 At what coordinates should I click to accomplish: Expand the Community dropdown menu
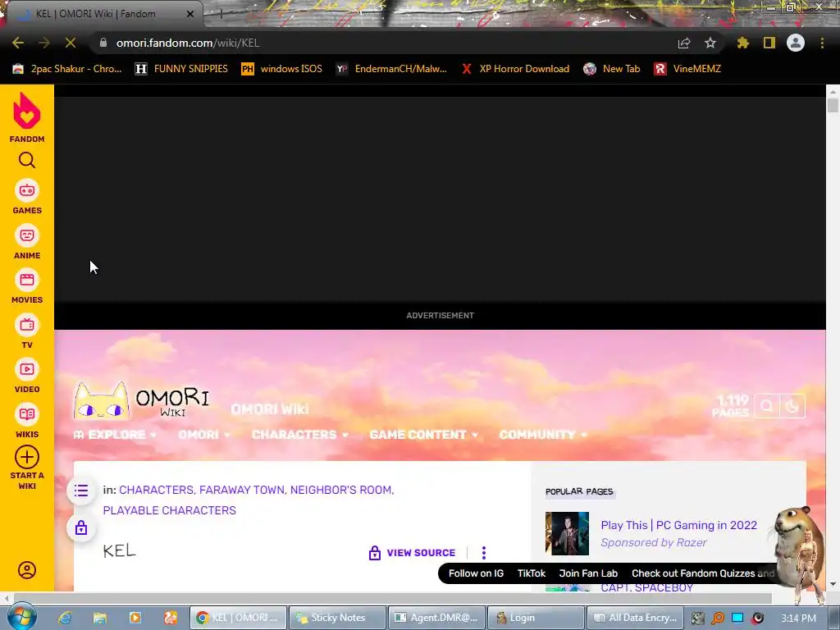click(x=543, y=435)
